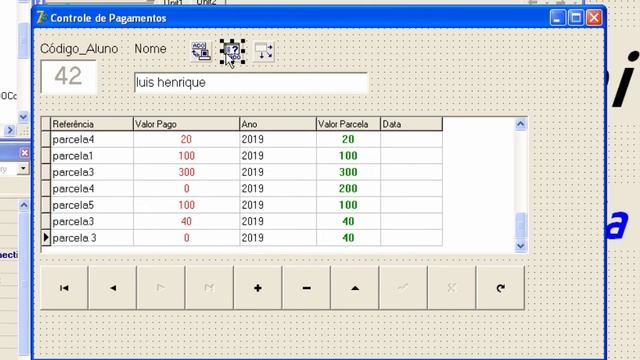640x360 pixels.
Task: Click the Código_Aluno label
Action: pyautogui.click(x=79, y=49)
